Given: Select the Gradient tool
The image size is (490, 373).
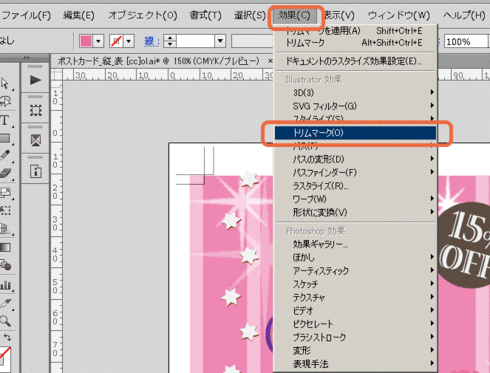Looking at the screenshot, I should click(x=5, y=248).
